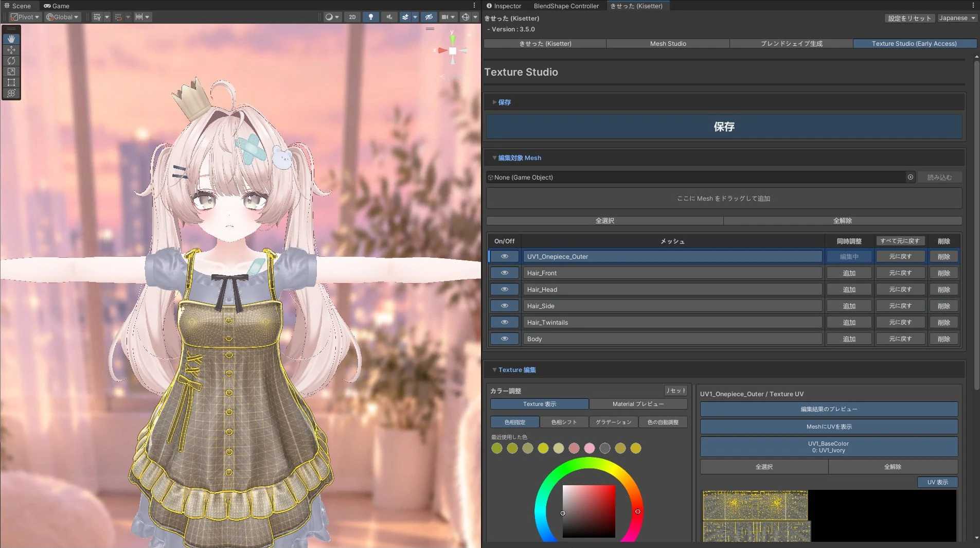Select the 色相シフト mode
The width and height of the screenshot is (980, 548).
pos(564,422)
